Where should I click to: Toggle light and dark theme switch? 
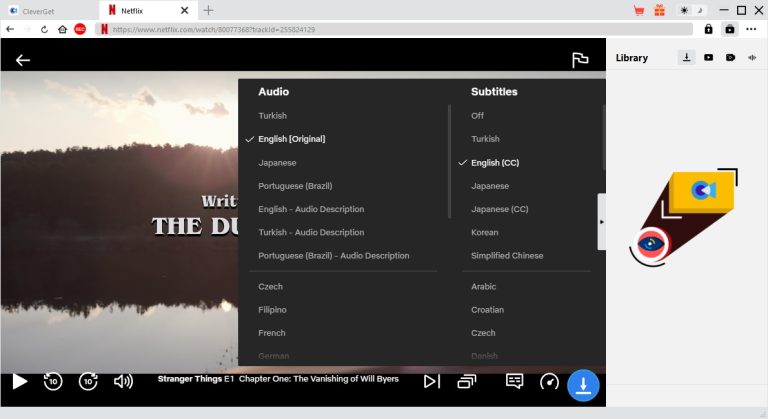tap(692, 10)
